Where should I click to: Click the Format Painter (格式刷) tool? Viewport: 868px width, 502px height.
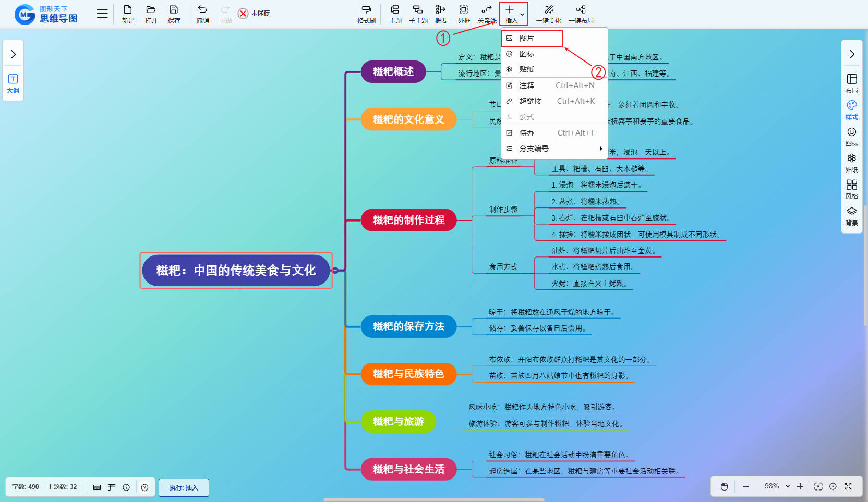pos(366,14)
